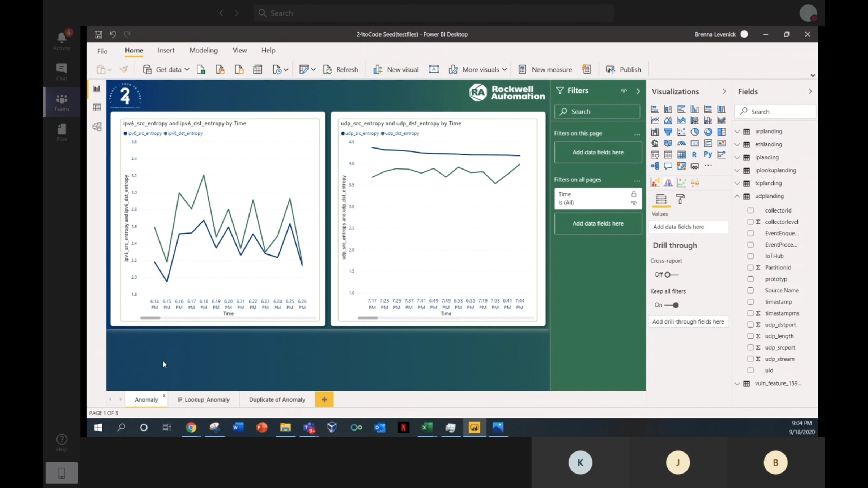Open the Model view icon
This screenshot has width=868, height=488.
tap(97, 127)
